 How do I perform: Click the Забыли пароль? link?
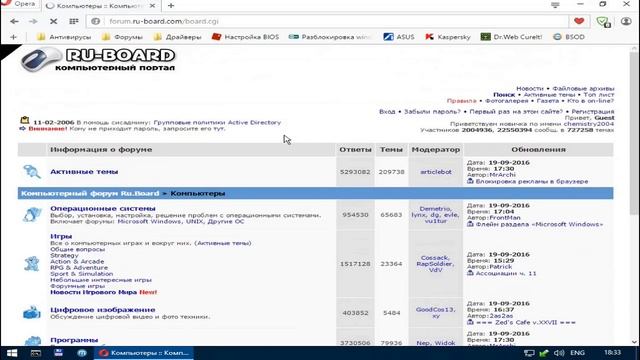[x=432, y=111]
